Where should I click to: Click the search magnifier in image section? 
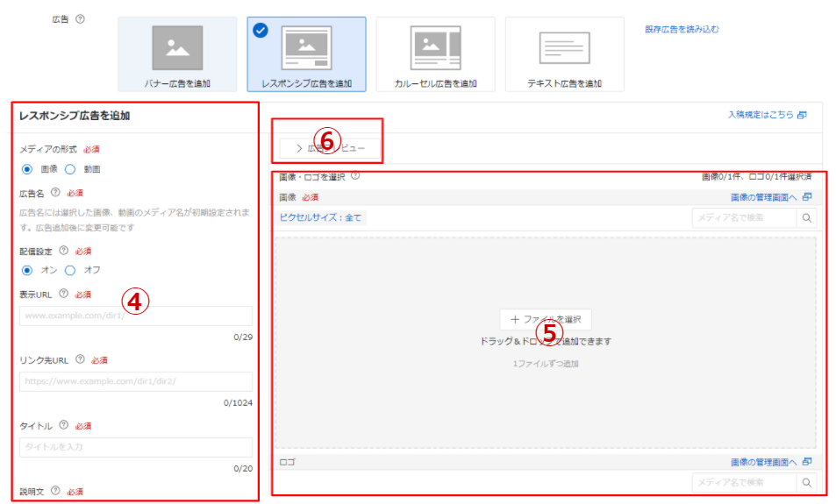807,217
